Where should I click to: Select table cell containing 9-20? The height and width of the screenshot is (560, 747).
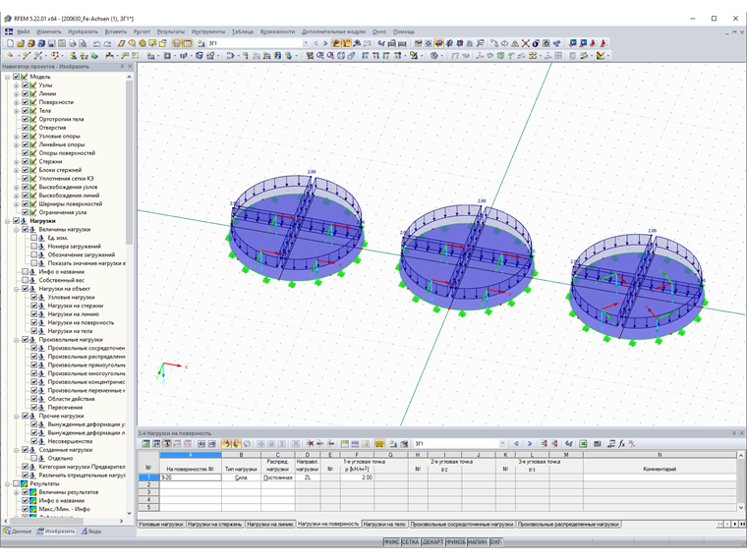(190, 477)
